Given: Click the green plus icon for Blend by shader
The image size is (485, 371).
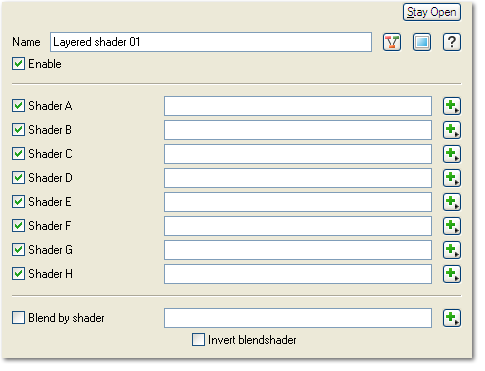Looking at the screenshot, I should tap(452, 318).
